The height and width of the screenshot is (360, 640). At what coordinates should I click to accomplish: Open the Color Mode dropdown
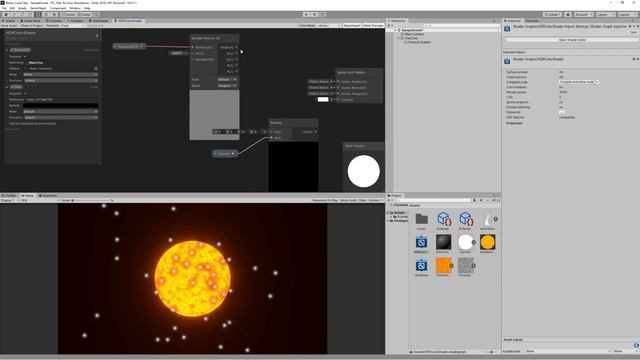(329, 25)
